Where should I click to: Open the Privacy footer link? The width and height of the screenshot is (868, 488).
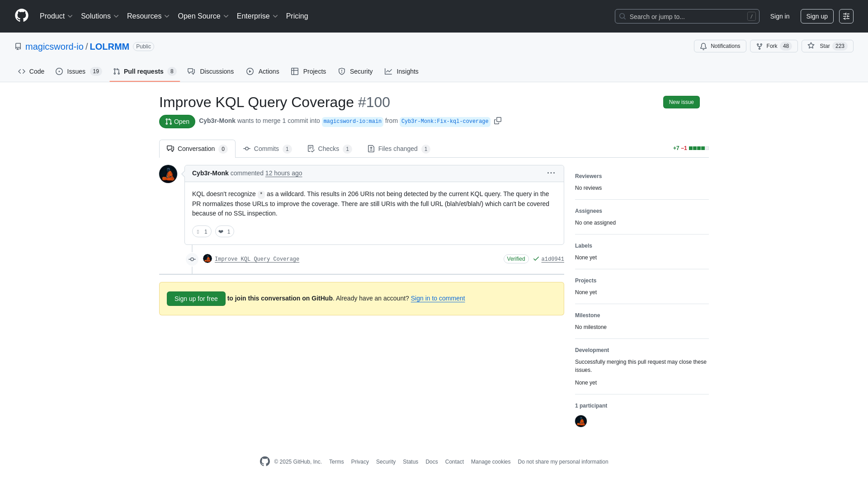pyautogui.click(x=360, y=462)
